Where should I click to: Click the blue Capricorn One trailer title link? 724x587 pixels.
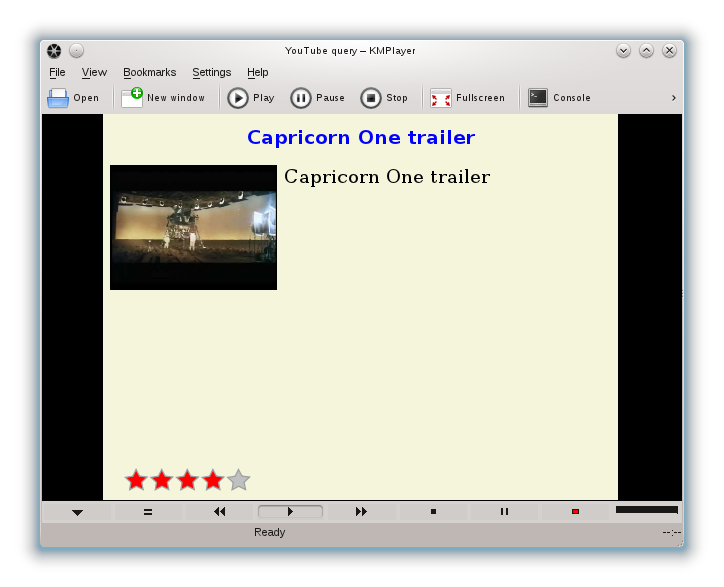361,138
